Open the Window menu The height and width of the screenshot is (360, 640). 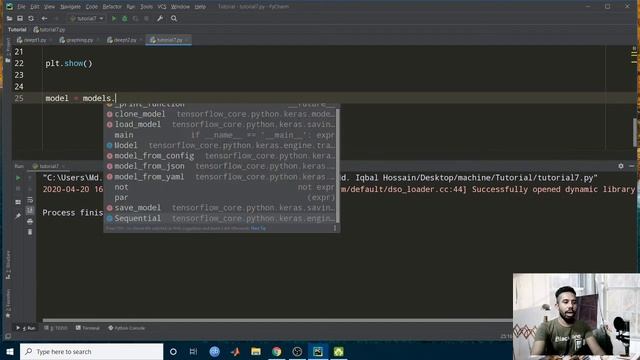click(x=180, y=7)
